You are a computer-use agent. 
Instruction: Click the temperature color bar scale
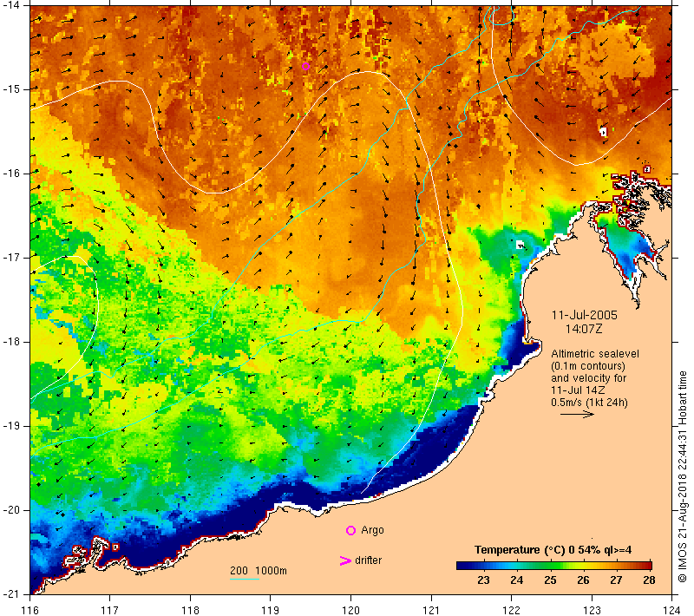554,566
